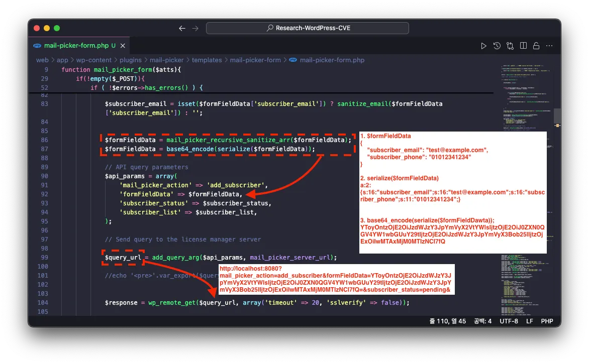The image size is (589, 364).
Task: Click the cursor position status item '110'
Action: 448,321
